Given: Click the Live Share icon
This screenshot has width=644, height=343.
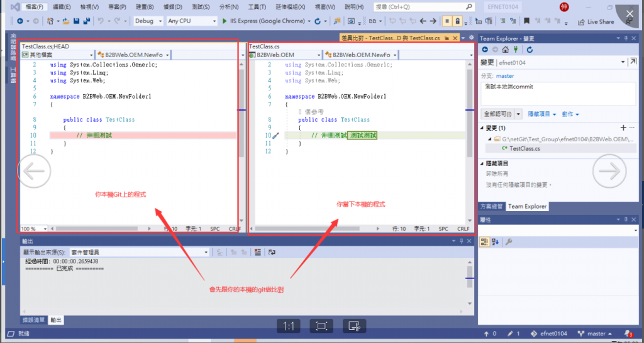Looking at the screenshot, I should tap(581, 22).
